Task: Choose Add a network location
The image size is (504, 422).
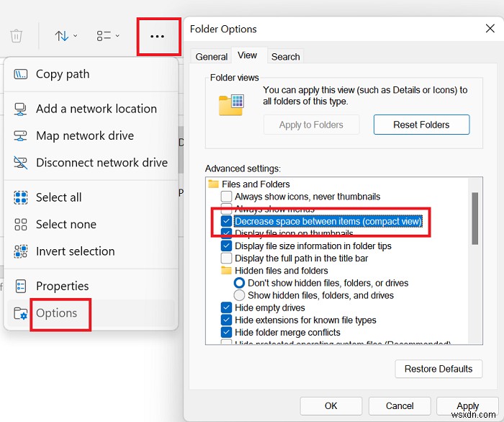Action: point(91,109)
